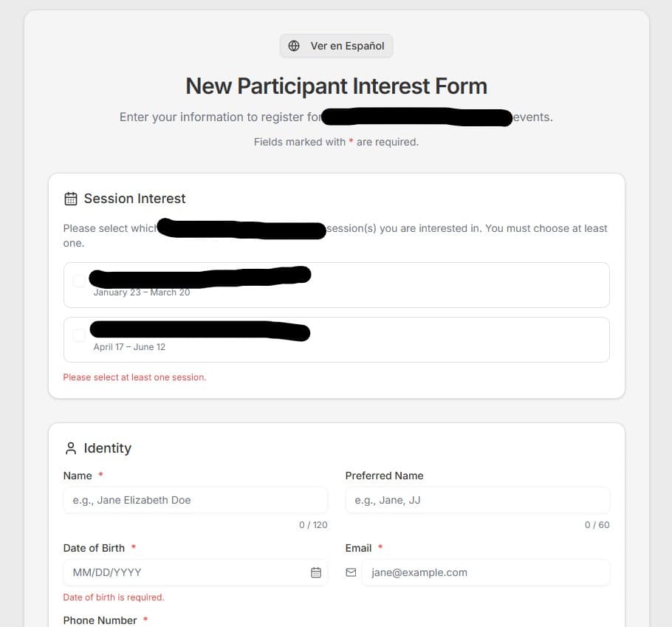Select the first session option card

(x=336, y=284)
